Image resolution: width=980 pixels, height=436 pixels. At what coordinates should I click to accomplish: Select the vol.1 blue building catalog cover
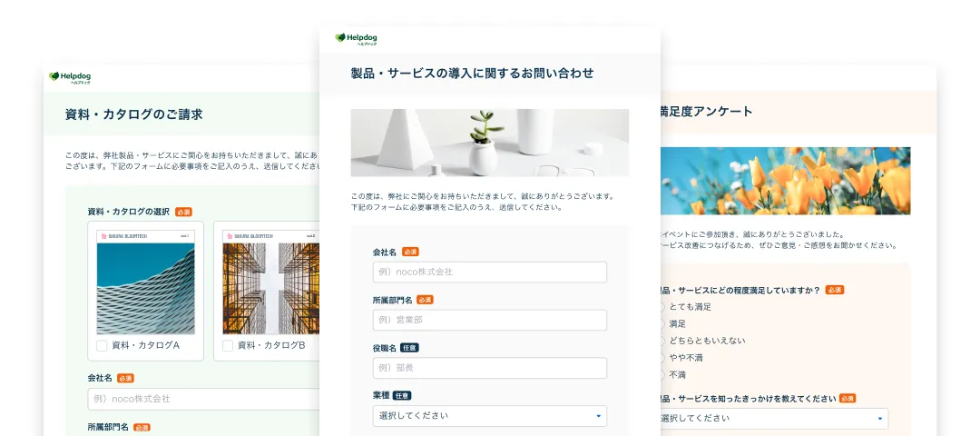145,282
